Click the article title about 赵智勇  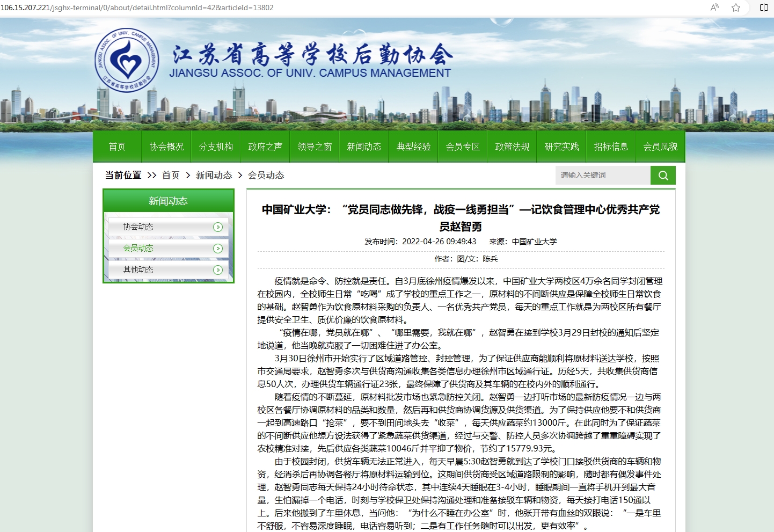coord(461,217)
